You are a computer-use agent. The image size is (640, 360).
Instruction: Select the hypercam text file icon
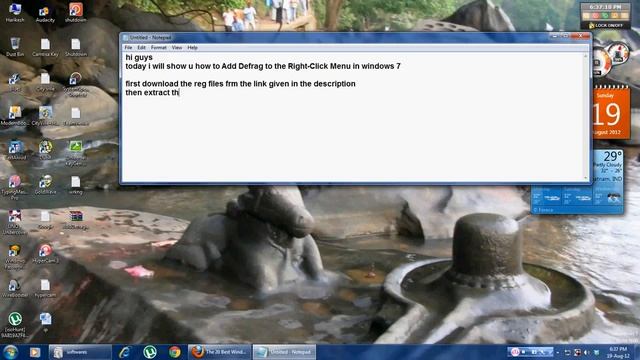click(x=45, y=288)
